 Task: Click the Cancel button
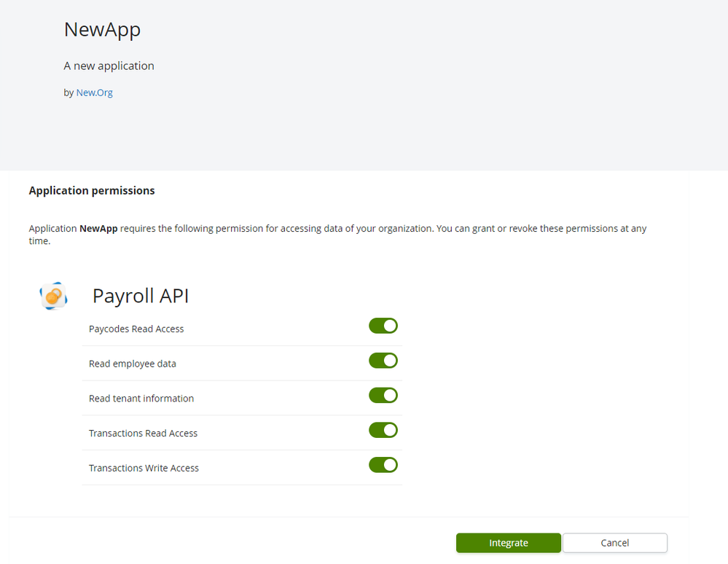pyautogui.click(x=614, y=543)
